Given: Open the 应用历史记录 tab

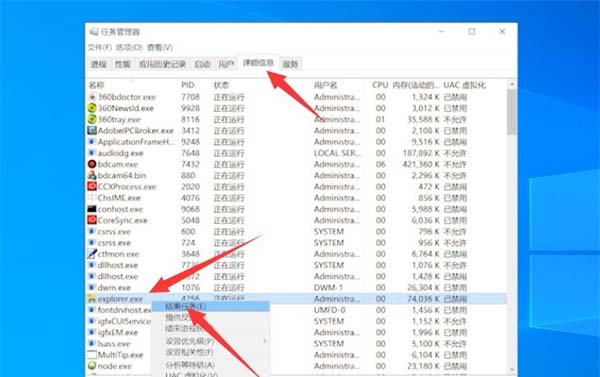Looking at the screenshot, I should [163, 64].
